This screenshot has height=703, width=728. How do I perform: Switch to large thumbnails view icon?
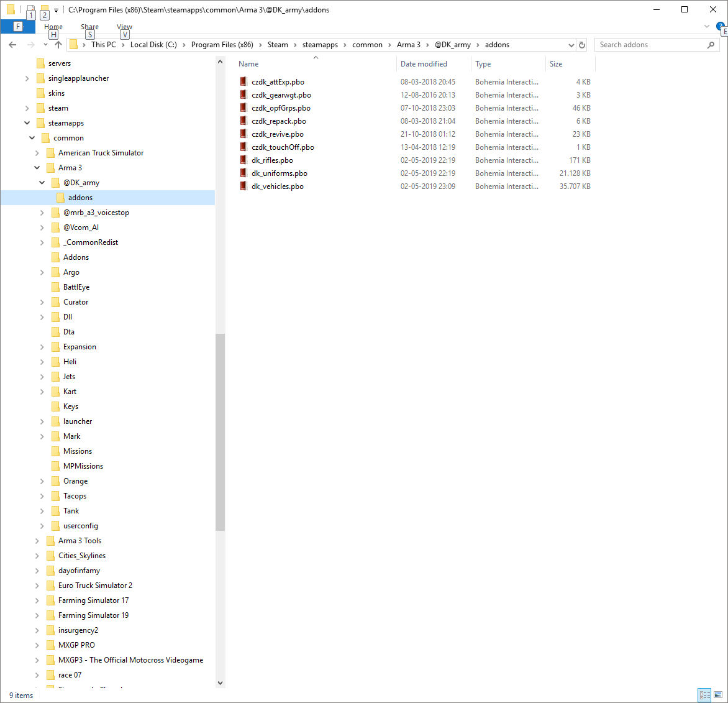point(718,695)
